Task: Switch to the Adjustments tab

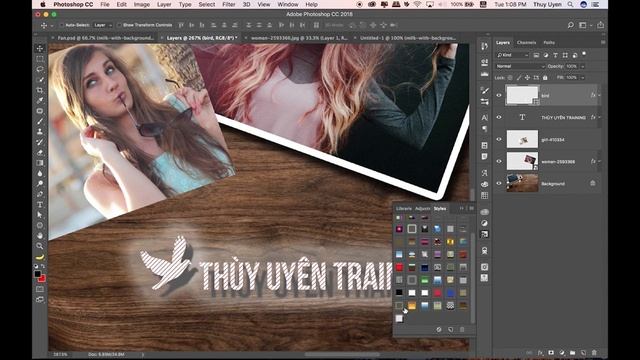Action: pos(422,209)
